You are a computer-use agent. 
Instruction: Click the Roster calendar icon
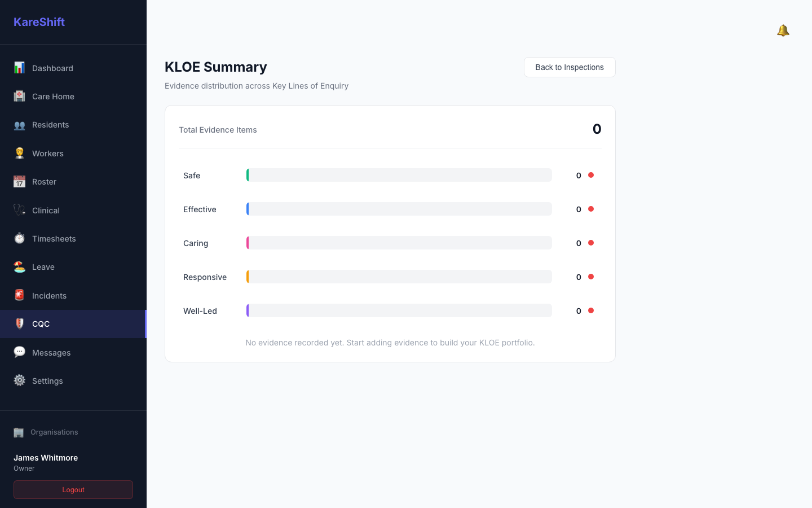(19, 181)
